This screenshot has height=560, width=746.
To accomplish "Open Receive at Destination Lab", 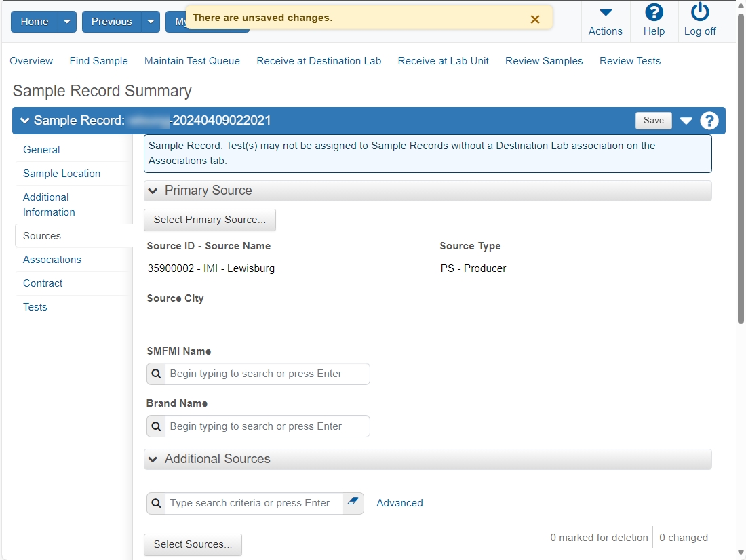I will (x=319, y=61).
